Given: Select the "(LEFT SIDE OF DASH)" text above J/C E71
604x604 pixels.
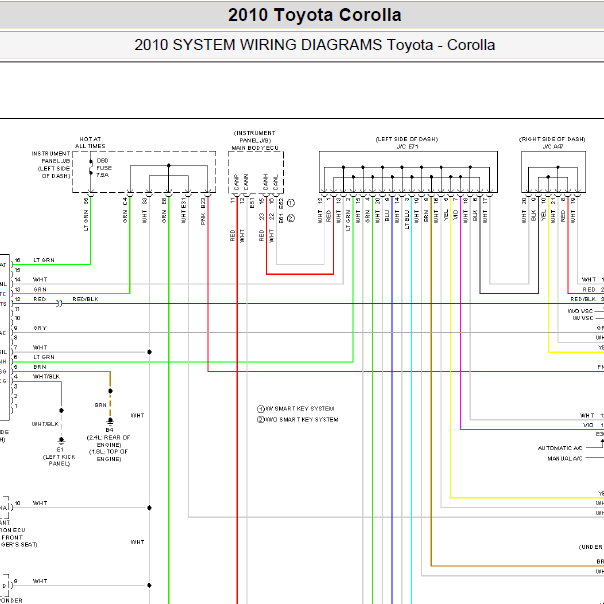Looking at the screenshot, I should (407, 139).
